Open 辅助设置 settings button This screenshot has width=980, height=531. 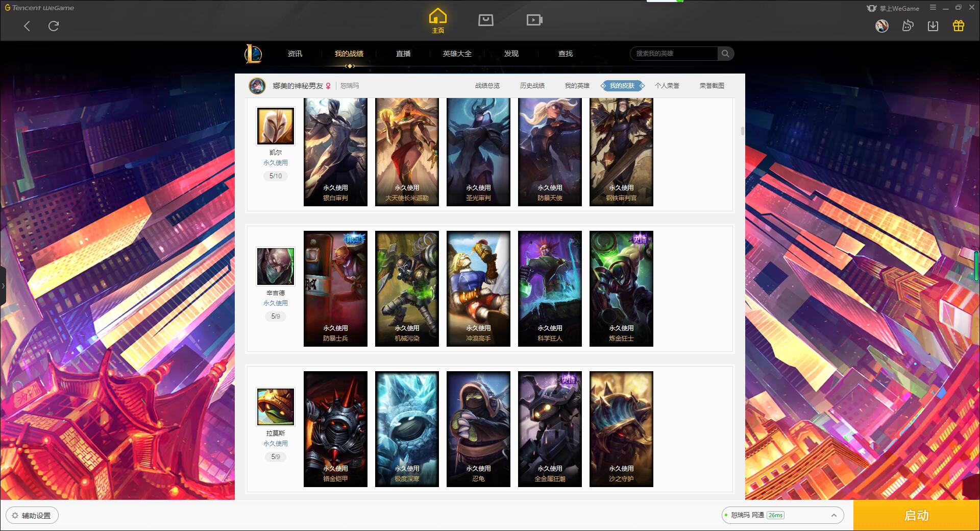click(x=32, y=516)
